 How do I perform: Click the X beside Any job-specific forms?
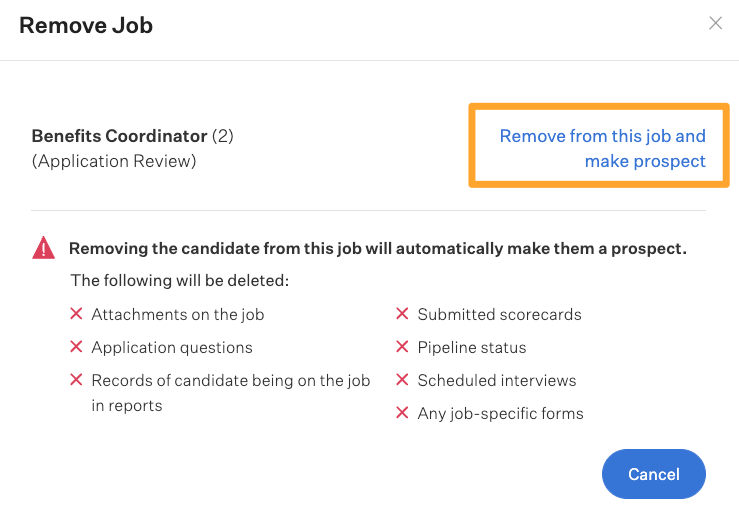click(x=402, y=412)
